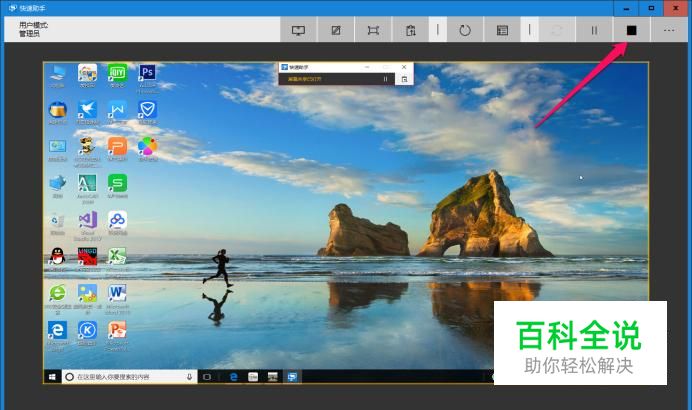692x410 pixels.
Task: Switch to Actual Size view in toolbar
Action: tap(373, 30)
